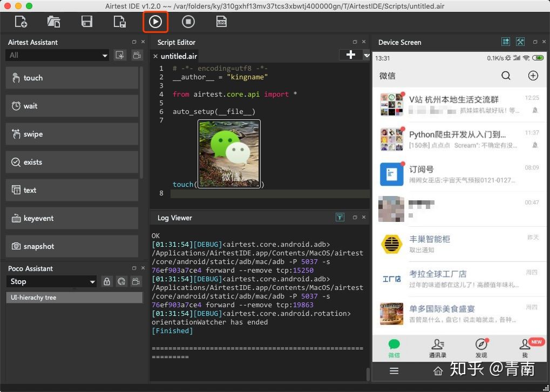This screenshot has width=550, height=392.
Task: Click the Device Screen layout grid icon
Action: click(x=506, y=42)
